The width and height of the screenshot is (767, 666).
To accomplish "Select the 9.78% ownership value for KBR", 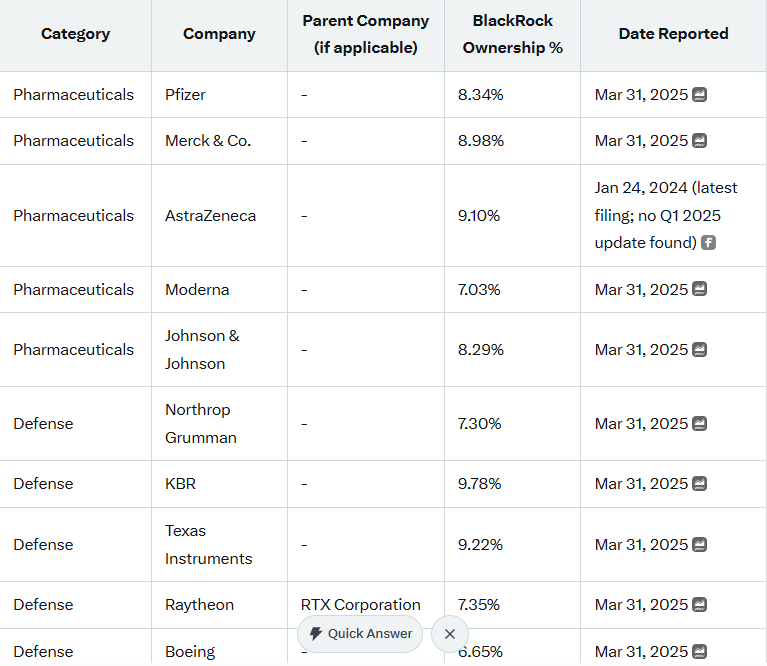I will [481, 484].
